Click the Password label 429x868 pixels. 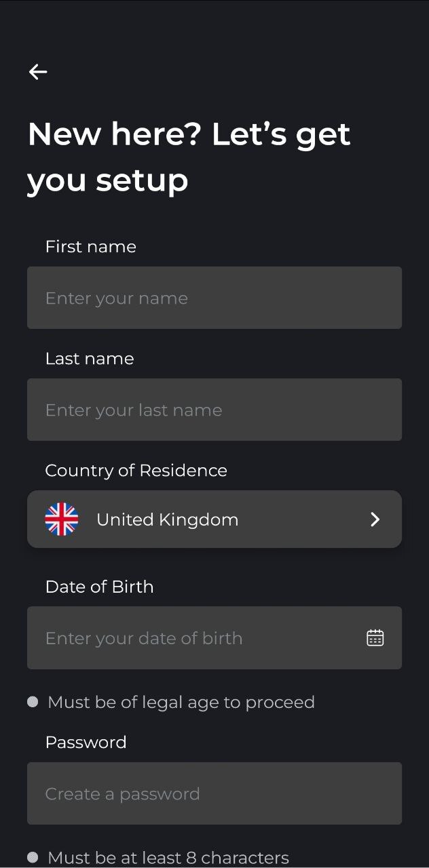pos(86,742)
